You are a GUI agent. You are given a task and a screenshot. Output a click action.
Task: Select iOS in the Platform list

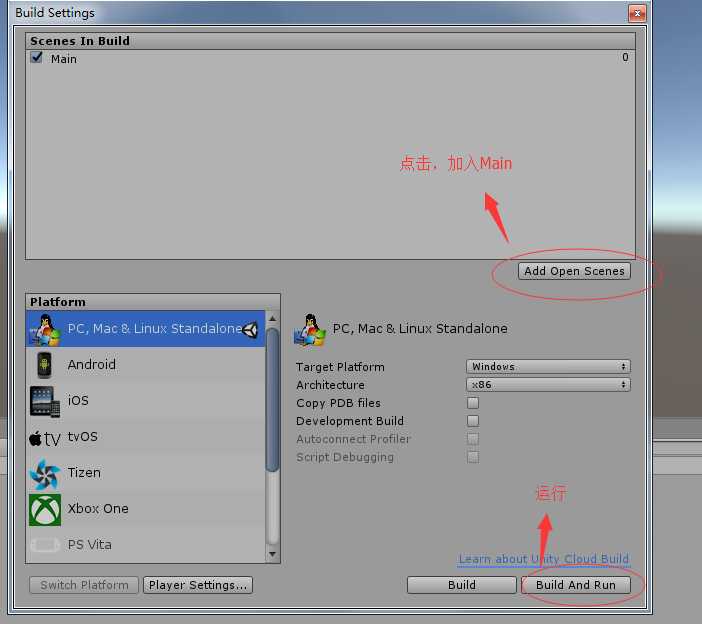point(146,401)
